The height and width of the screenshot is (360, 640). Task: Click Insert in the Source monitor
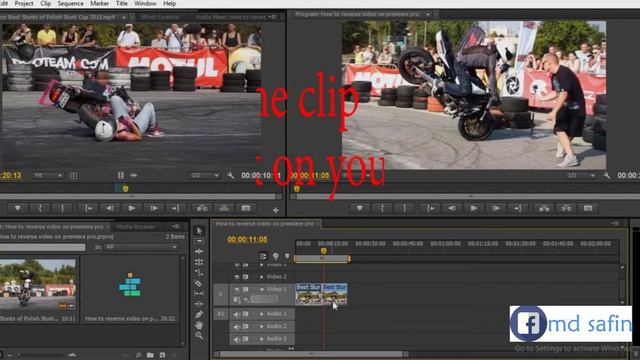(202, 208)
